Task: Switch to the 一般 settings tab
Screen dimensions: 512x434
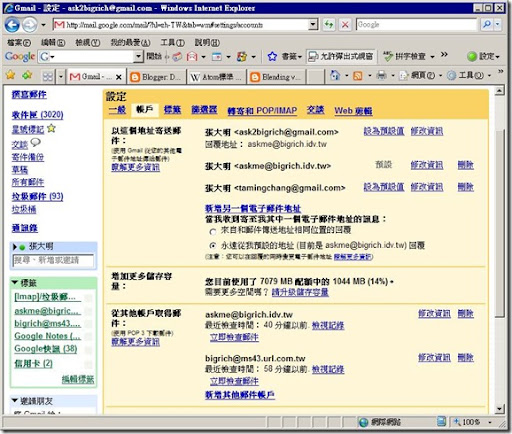Action: pos(117,110)
